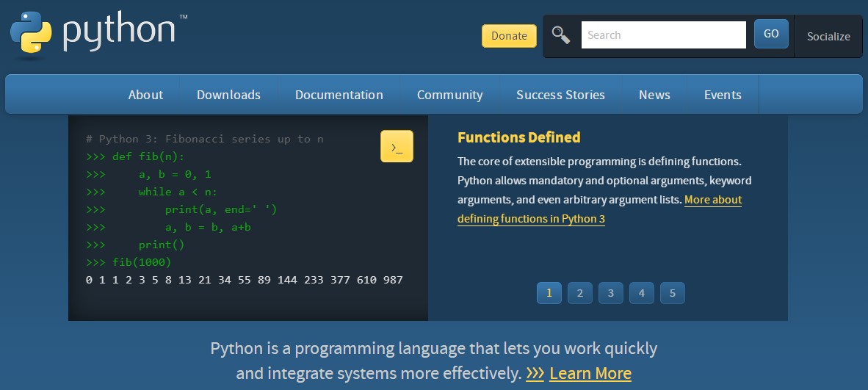Click the '>>> fib(1000)' code line

tap(129, 262)
